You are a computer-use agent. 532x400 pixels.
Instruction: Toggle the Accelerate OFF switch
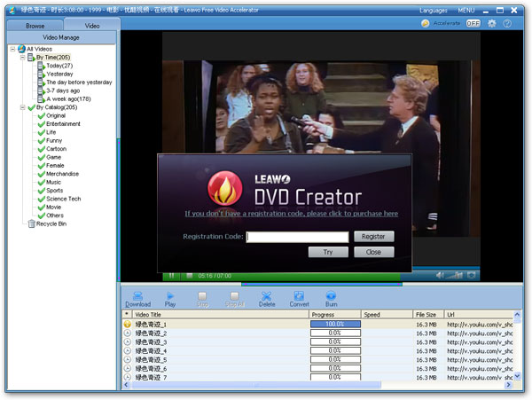[473, 23]
